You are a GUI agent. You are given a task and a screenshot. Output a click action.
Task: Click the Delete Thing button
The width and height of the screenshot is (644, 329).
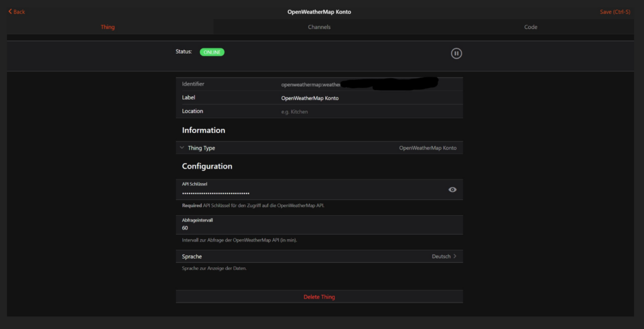319,296
